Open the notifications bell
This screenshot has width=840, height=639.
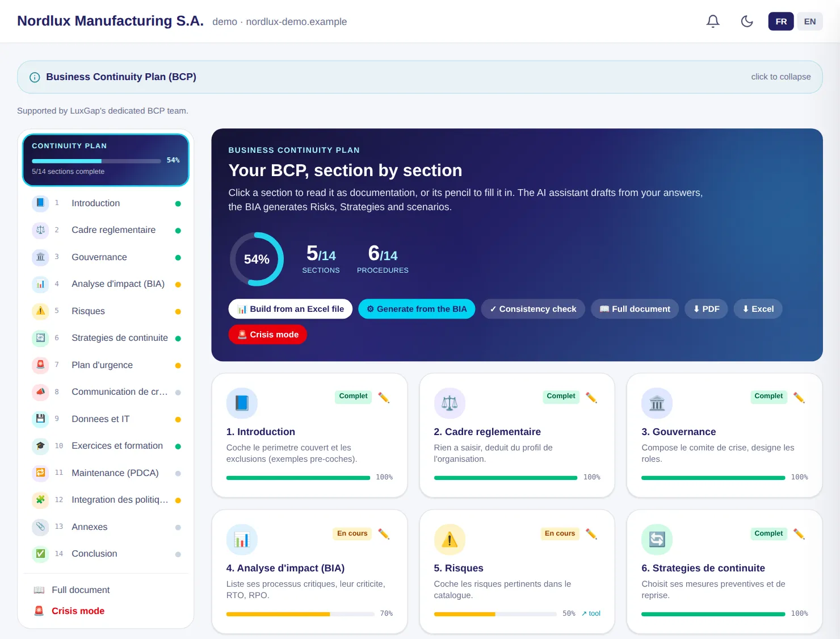pyautogui.click(x=713, y=22)
